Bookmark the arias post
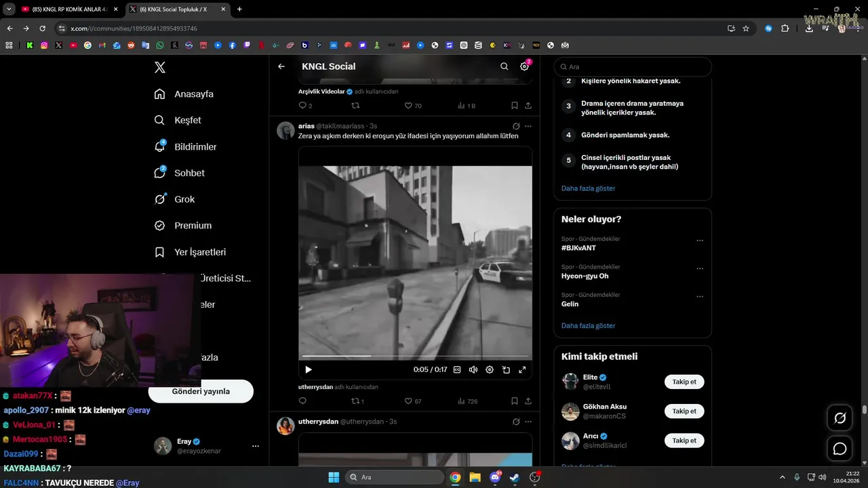The height and width of the screenshot is (488, 868). (x=515, y=401)
